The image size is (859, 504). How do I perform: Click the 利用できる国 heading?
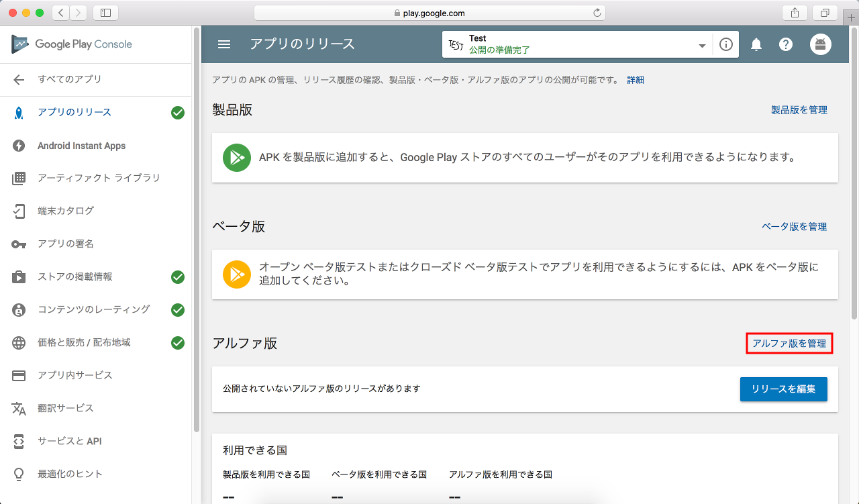pos(255,450)
